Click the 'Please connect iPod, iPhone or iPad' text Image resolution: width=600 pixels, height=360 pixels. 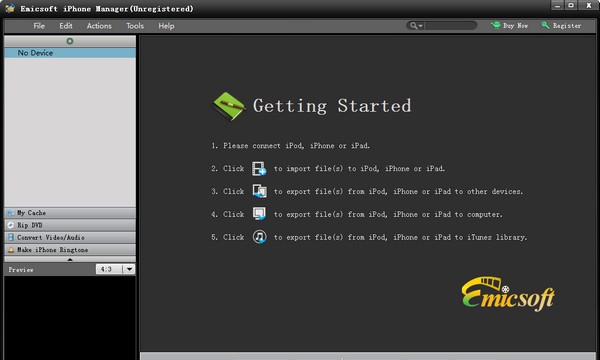296,146
